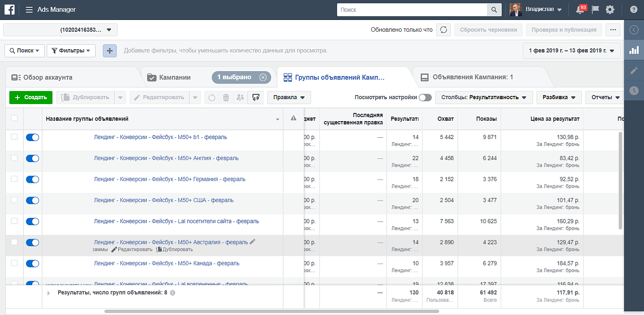Click in the top Поиск search field
The image size is (644, 315).
[x=412, y=10]
